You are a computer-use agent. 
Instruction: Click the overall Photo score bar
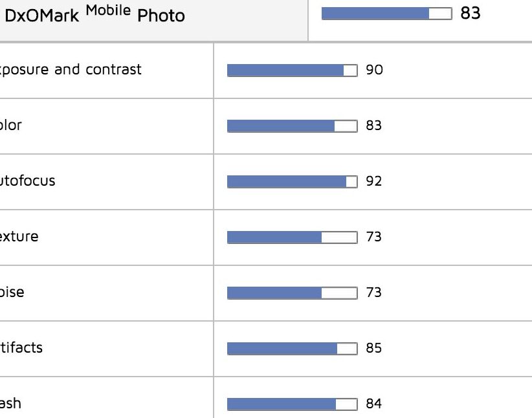click(387, 14)
